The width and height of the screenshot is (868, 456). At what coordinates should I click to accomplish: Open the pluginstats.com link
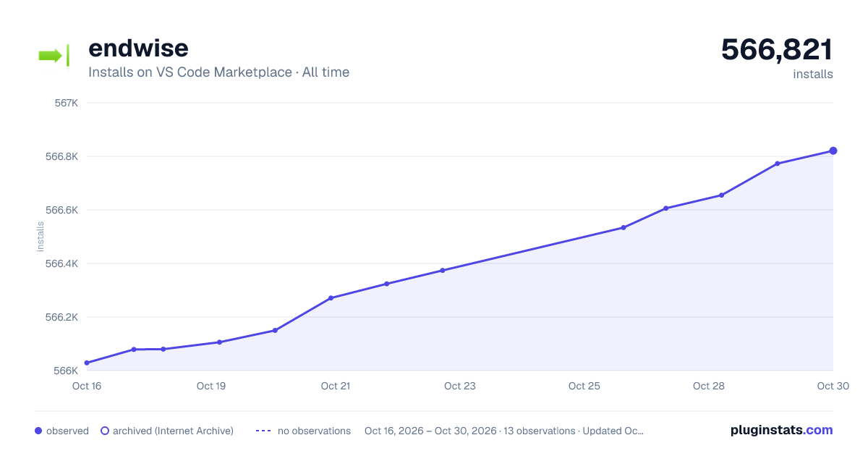pos(782,430)
